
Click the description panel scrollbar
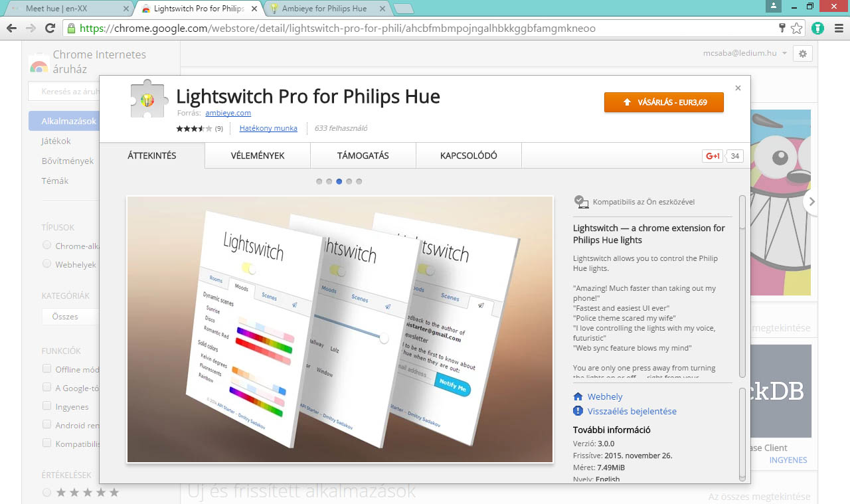(x=742, y=286)
